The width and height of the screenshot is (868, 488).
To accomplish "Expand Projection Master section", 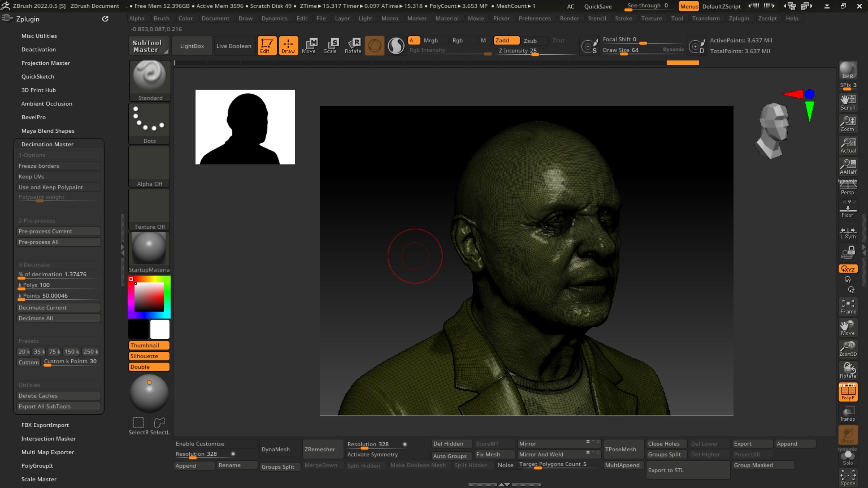I will (x=46, y=63).
